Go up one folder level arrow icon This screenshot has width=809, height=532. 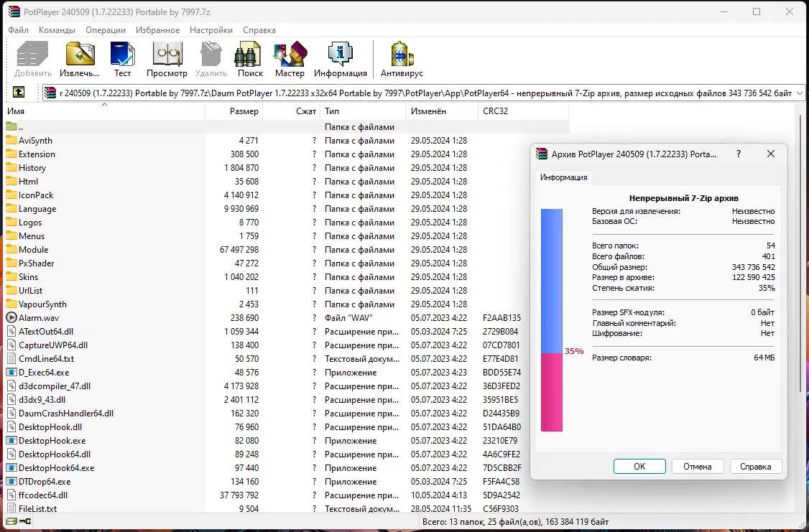pos(18,93)
